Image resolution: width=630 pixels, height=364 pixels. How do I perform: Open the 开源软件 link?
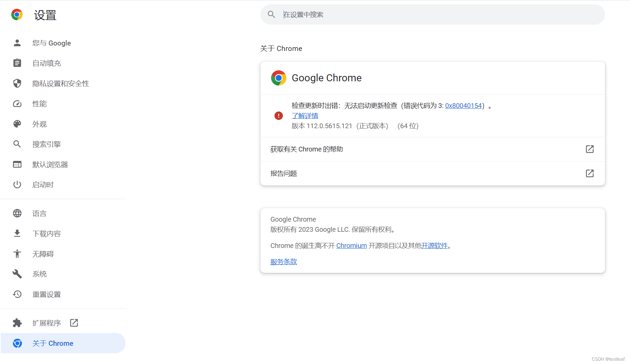(x=434, y=246)
